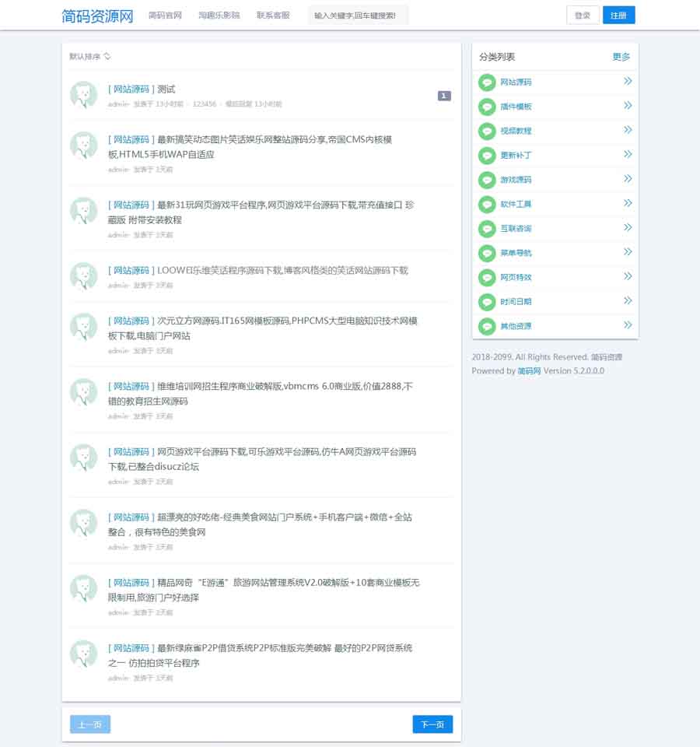This screenshot has height=747, width=700.
Task: Click the green icon beside 视频教程
Action: pos(487,131)
